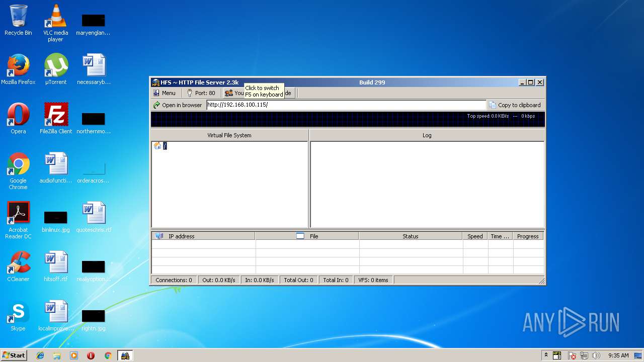Open the HFS Menu button

(165, 93)
